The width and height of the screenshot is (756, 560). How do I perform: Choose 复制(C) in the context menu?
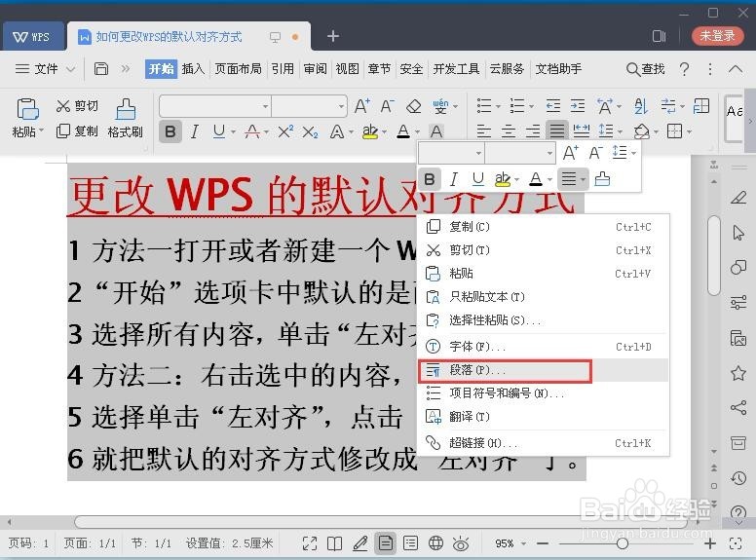click(x=543, y=227)
